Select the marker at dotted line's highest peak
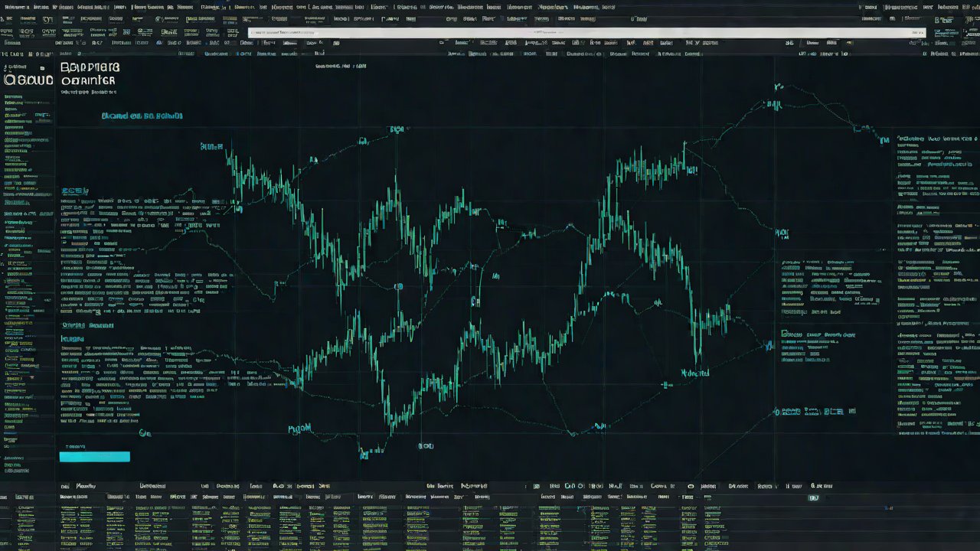Viewport: 980px width, 551px height. point(778,88)
